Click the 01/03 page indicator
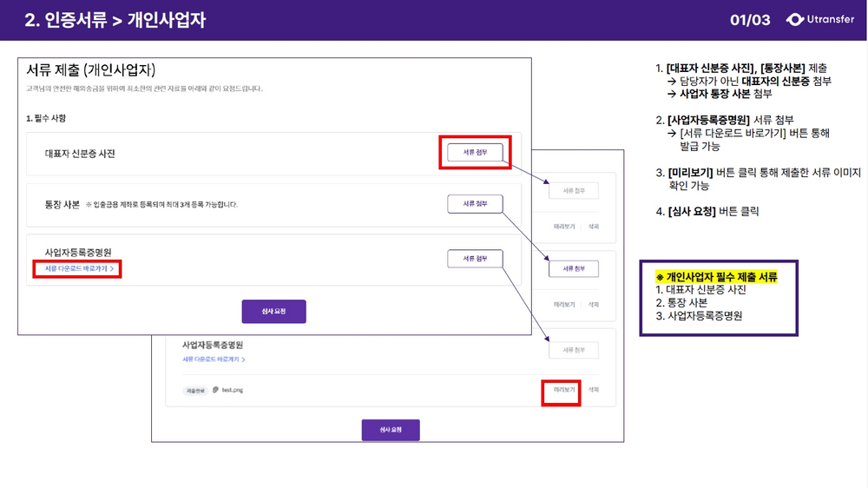The height and width of the screenshot is (488, 868). 750,20
